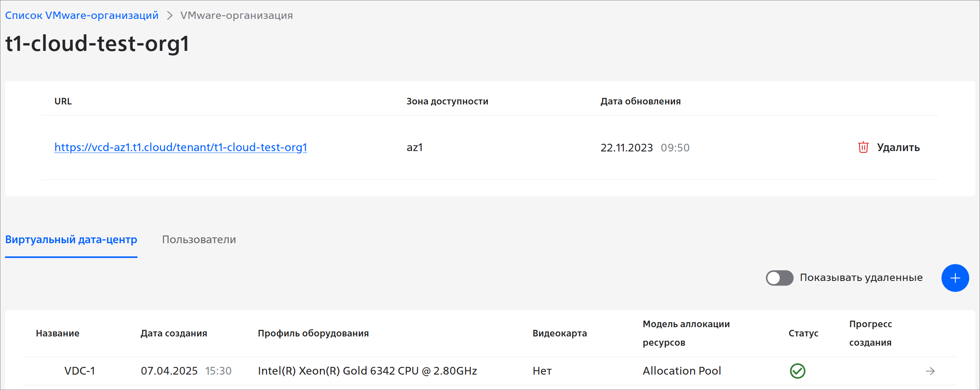This screenshot has width=980, height=390.
Task: Click the red trash can icon
Action: pyautogui.click(x=863, y=147)
